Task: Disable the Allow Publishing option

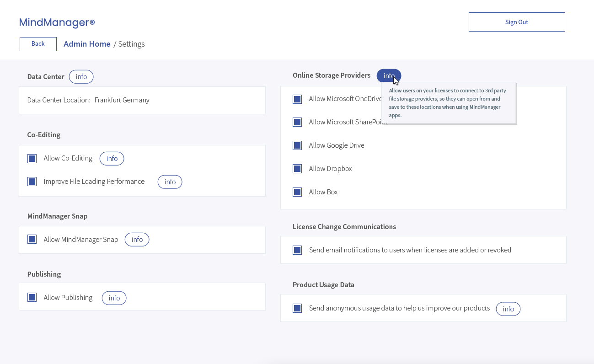Action: pyautogui.click(x=32, y=298)
